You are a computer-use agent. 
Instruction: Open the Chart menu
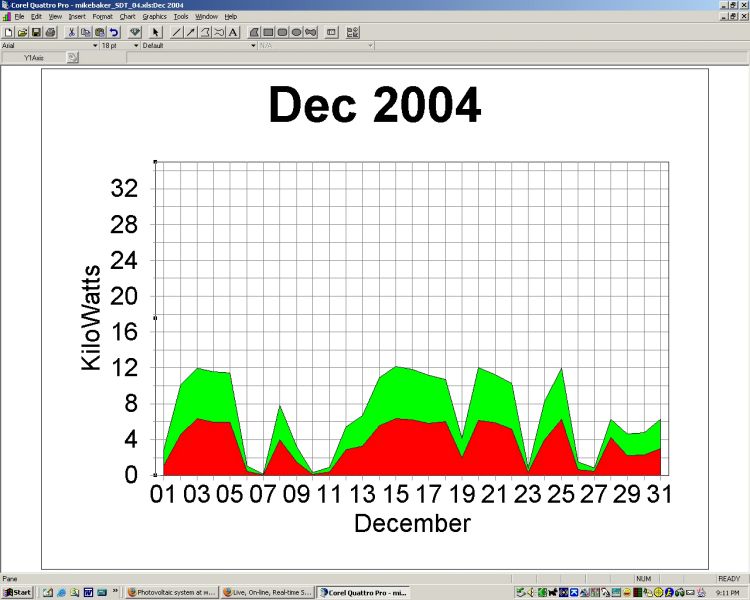click(127, 17)
